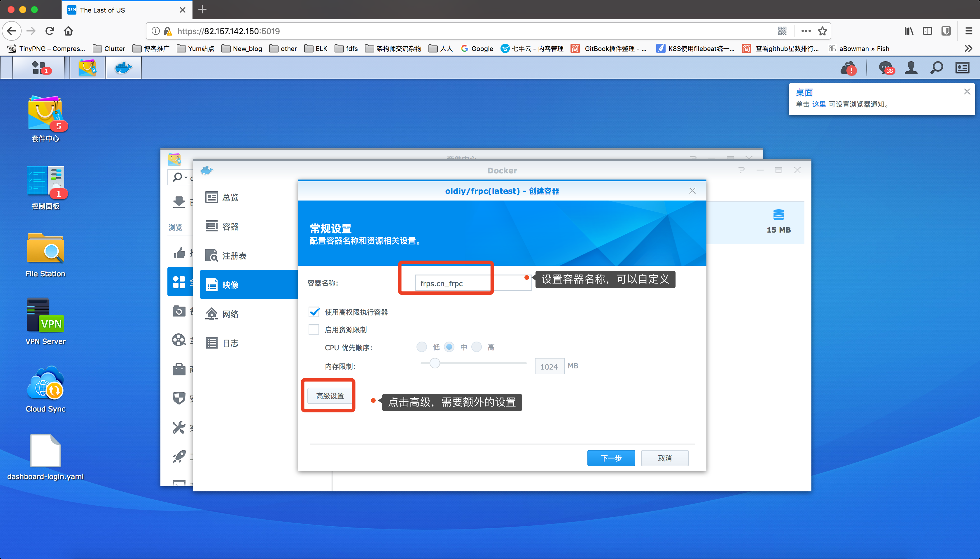Image resolution: width=980 pixels, height=559 pixels.
Task: Click the memory limit slider handle
Action: (x=435, y=363)
